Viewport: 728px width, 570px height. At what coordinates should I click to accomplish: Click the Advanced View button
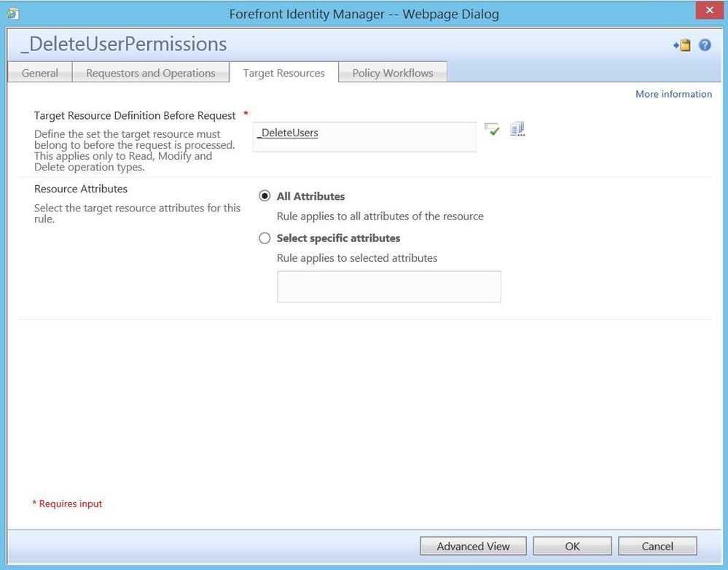[x=473, y=546]
